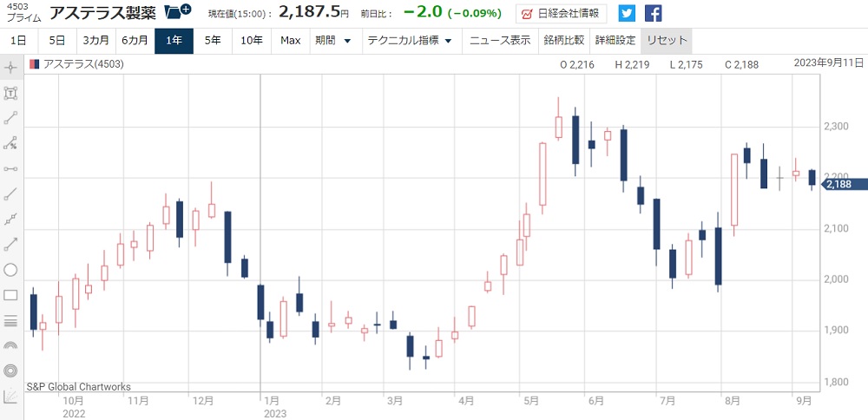Select the arrow drawing tool
Image resolution: width=868 pixels, height=420 pixels.
[x=10, y=244]
